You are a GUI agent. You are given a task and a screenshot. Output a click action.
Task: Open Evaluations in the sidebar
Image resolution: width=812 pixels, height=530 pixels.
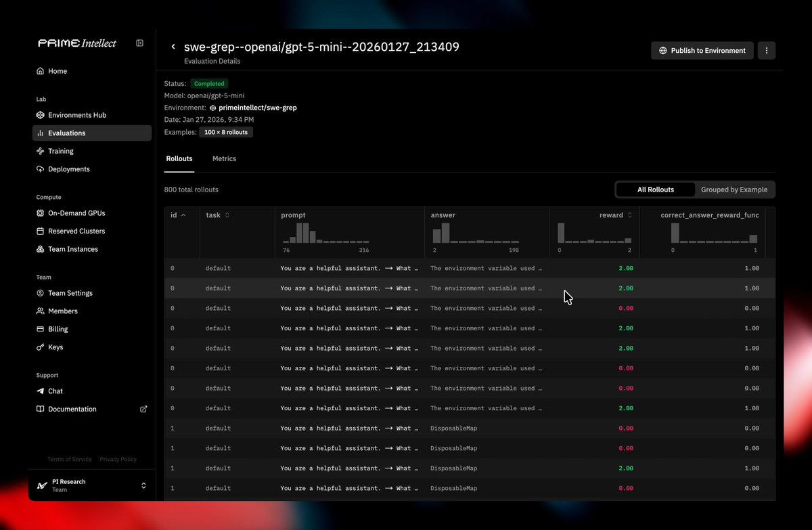92,133
